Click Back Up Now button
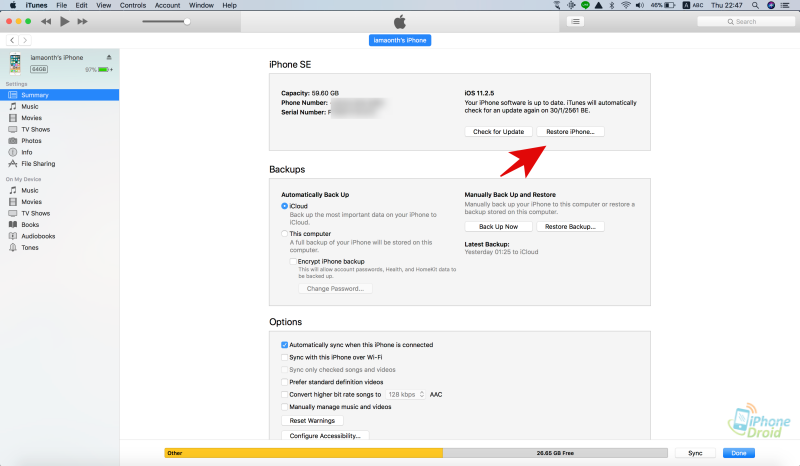Viewport: 800px width, 466px height. [x=497, y=227]
